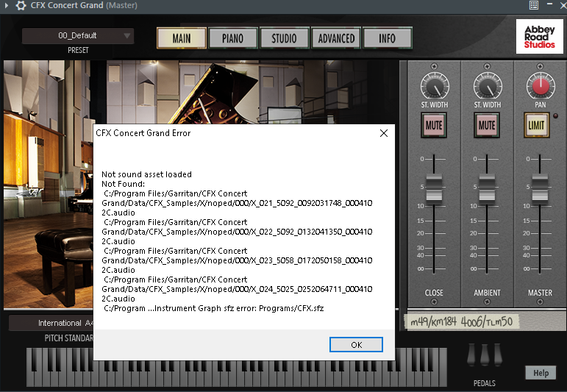This screenshot has height=392, width=567.
Task: Click the microphone label note m49/km184
Action: 460,321
